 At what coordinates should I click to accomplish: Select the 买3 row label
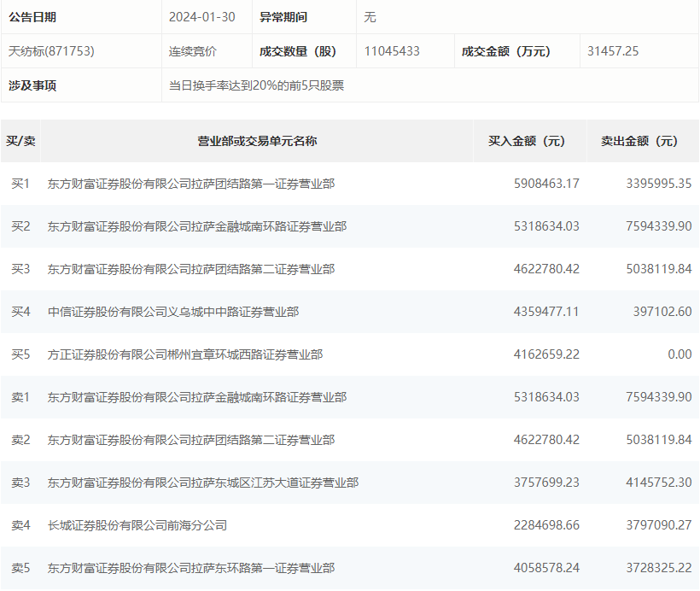coord(20,269)
